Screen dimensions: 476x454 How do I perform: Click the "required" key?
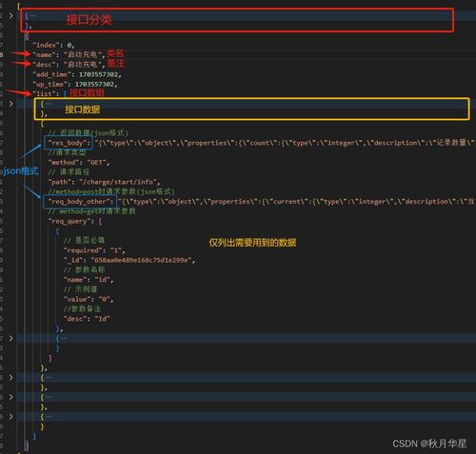tap(83, 250)
